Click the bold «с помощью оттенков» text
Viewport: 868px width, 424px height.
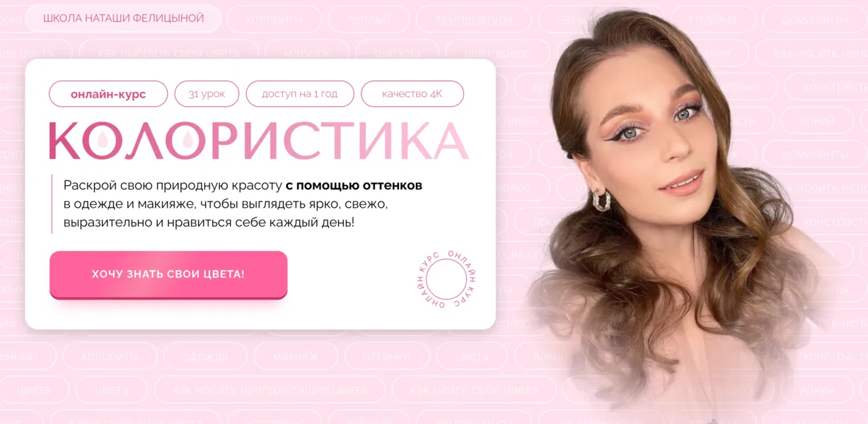[354, 186]
